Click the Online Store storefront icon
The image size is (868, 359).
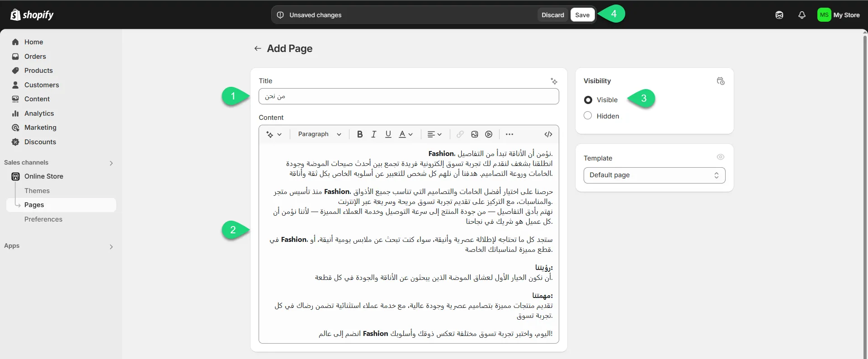point(15,176)
